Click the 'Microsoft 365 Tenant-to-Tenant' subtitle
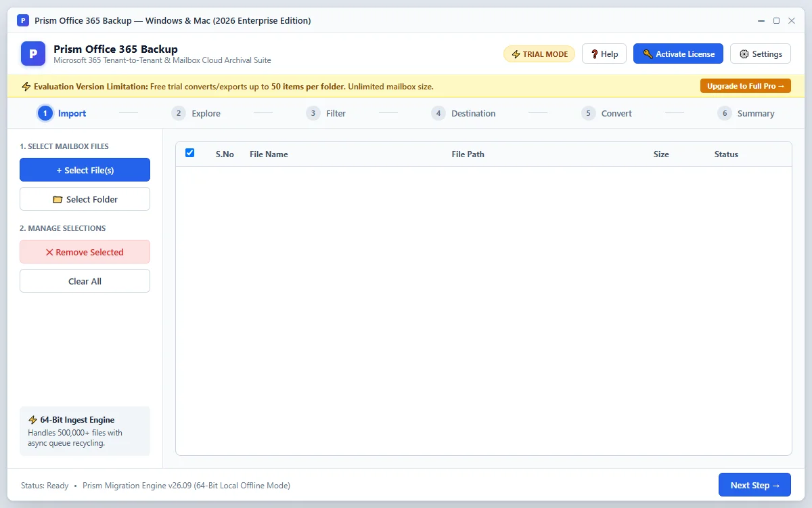 (162, 60)
